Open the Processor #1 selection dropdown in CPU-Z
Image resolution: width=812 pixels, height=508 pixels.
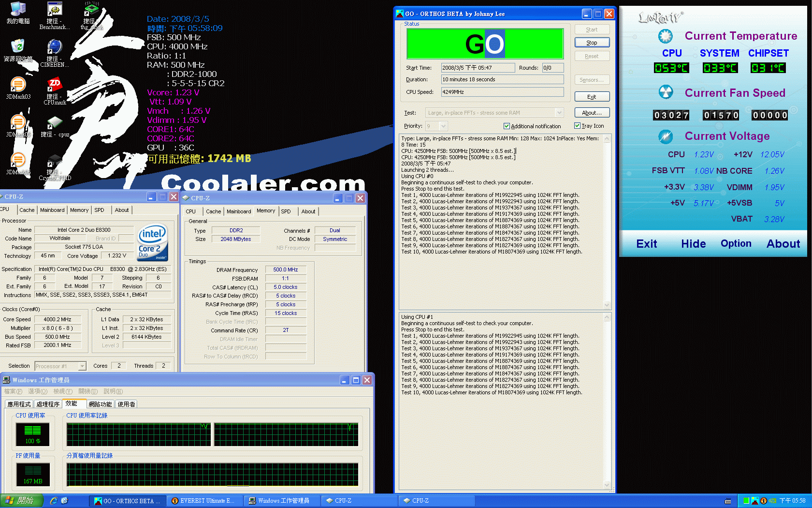pos(82,366)
